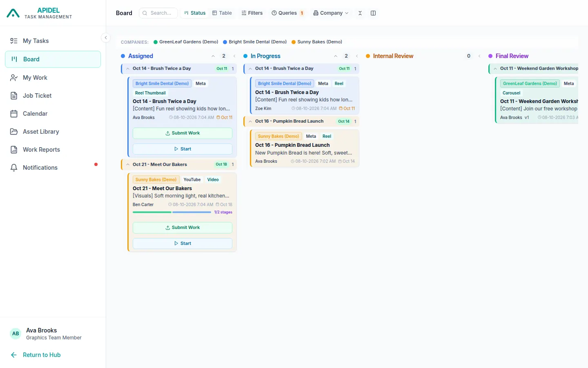Click the Board icon in the sidebar
The image size is (588, 368).
pyautogui.click(x=14, y=59)
